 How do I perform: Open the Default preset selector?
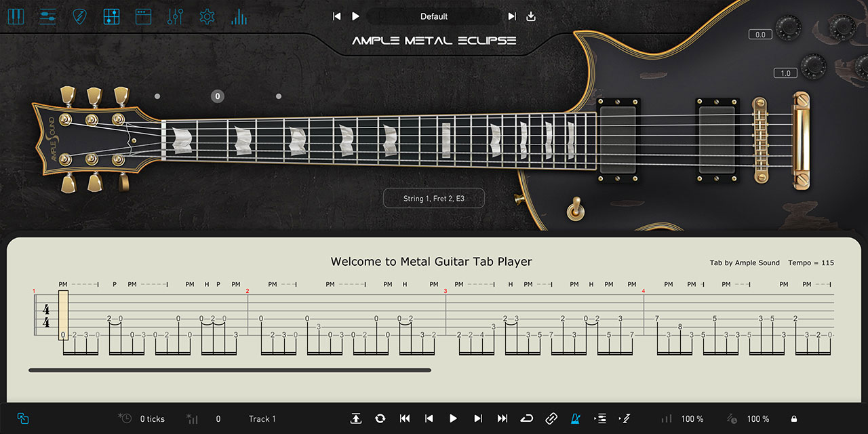(x=434, y=16)
